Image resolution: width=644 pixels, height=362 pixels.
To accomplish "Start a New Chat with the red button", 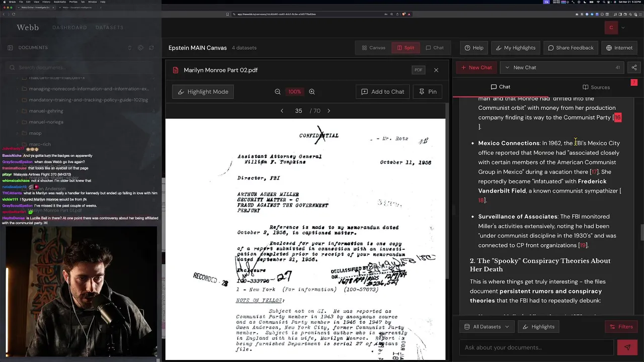I will coord(476,67).
